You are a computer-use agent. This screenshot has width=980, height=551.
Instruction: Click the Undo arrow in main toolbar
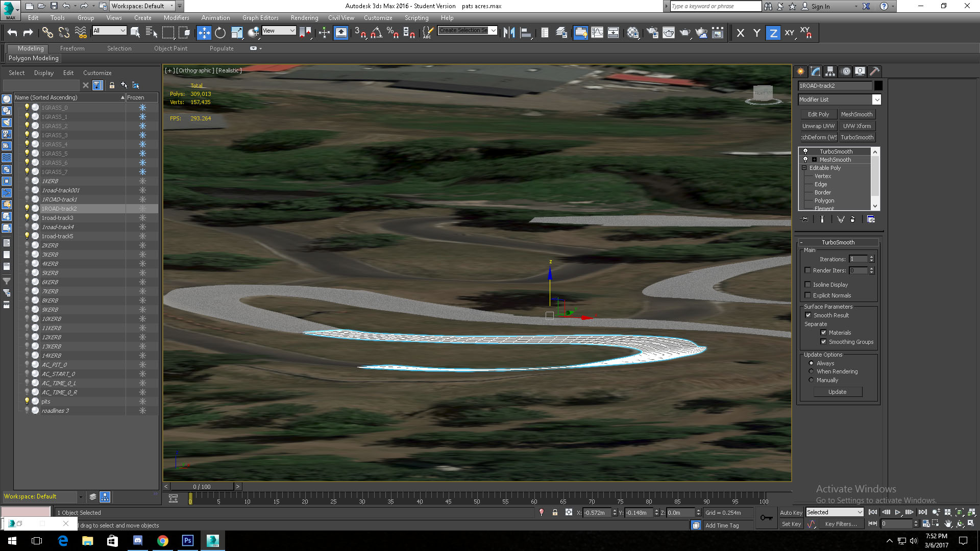click(x=12, y=33)
